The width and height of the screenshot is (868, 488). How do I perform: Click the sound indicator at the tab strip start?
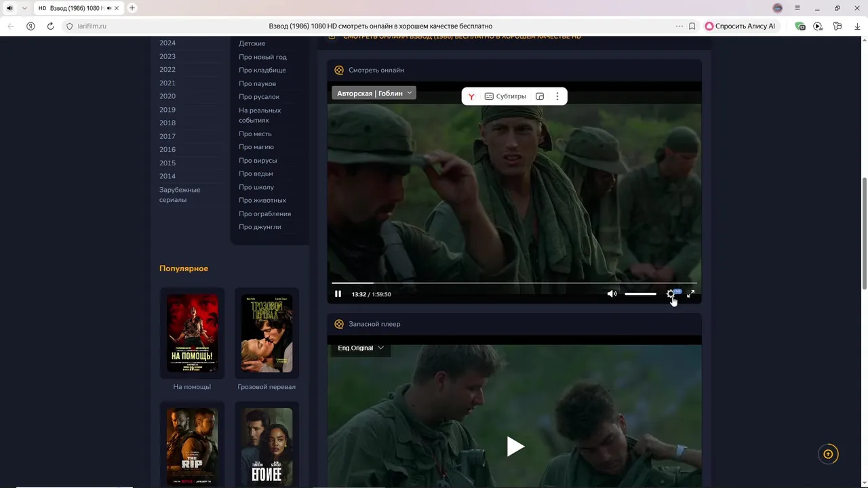pos(9,8)
